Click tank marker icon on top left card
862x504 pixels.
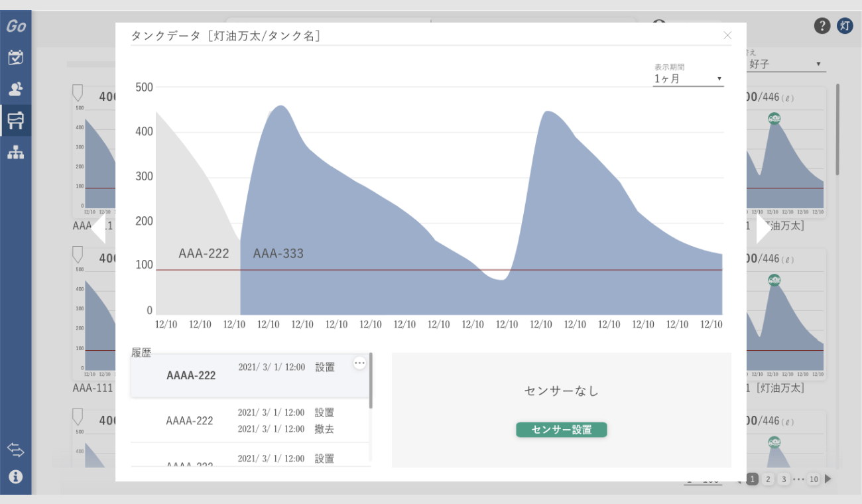[x=78, y=92]
